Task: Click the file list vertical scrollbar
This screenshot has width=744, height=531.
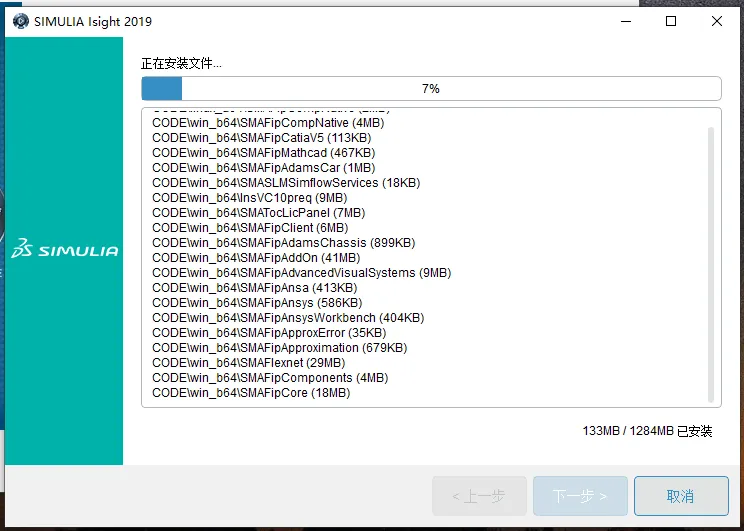Action: click(x=710, y=265)
